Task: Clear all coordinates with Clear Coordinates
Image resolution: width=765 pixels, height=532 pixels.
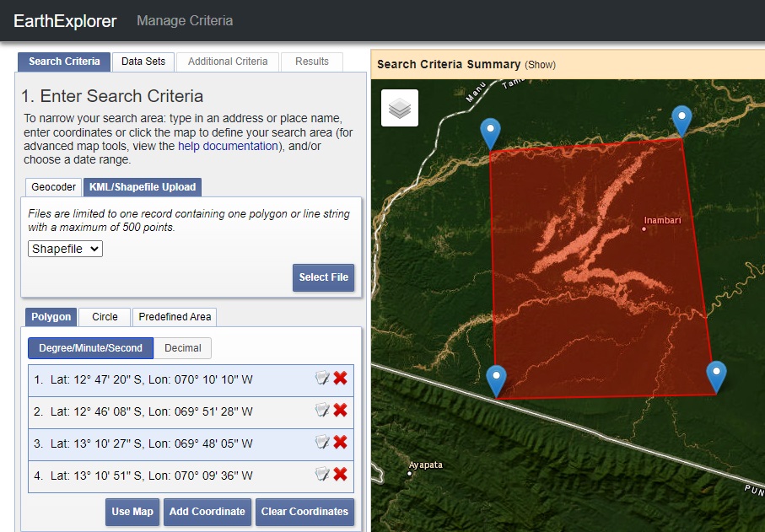Action: (x=305, y=512)
